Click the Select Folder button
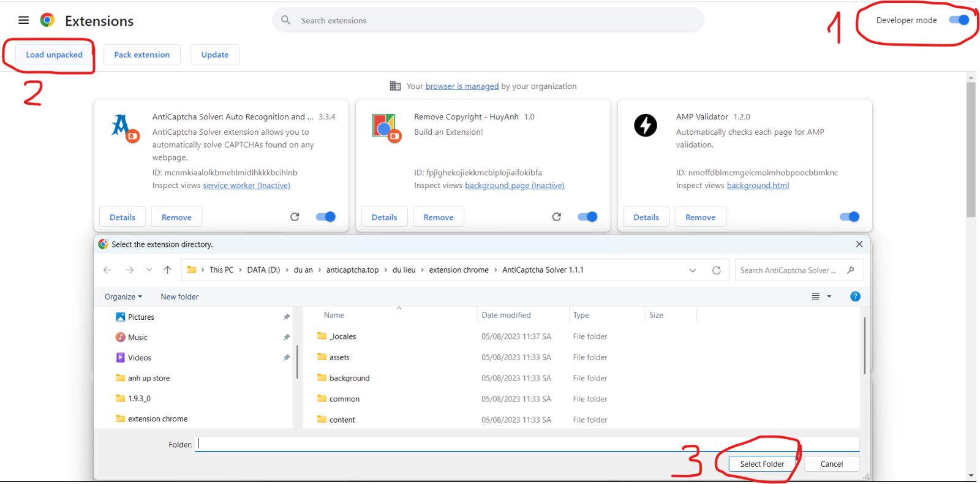 click(x=762, y=464)
